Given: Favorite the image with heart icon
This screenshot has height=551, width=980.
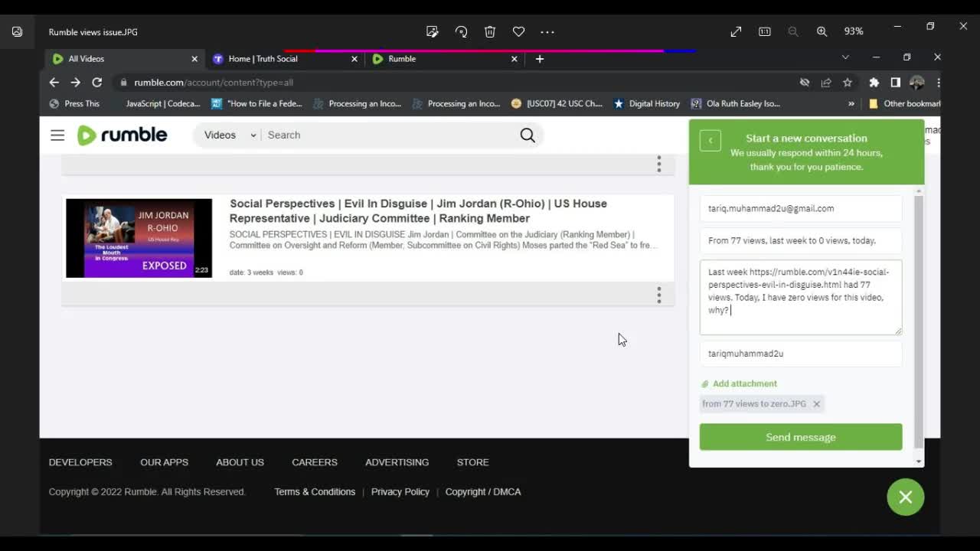Looking at the screenshot, I should [518, 31].
